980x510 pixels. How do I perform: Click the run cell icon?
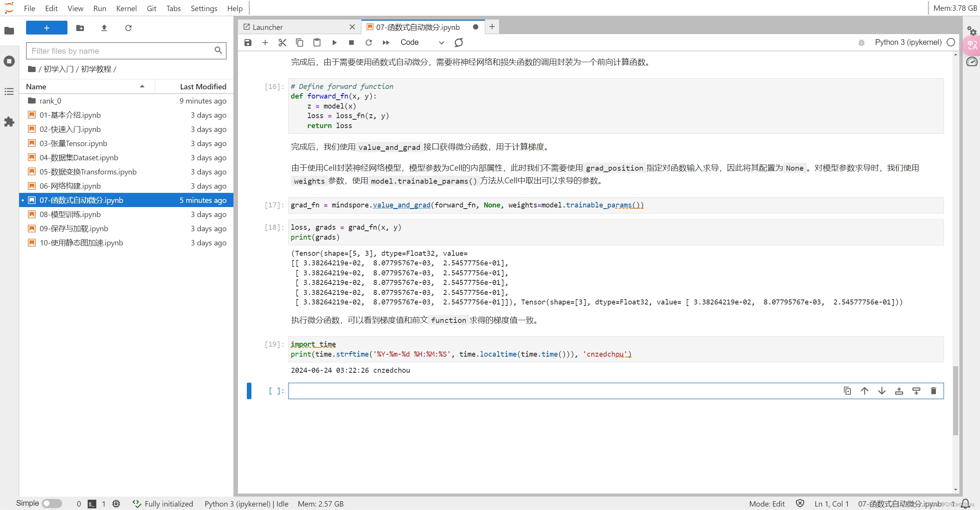[335, 42]
